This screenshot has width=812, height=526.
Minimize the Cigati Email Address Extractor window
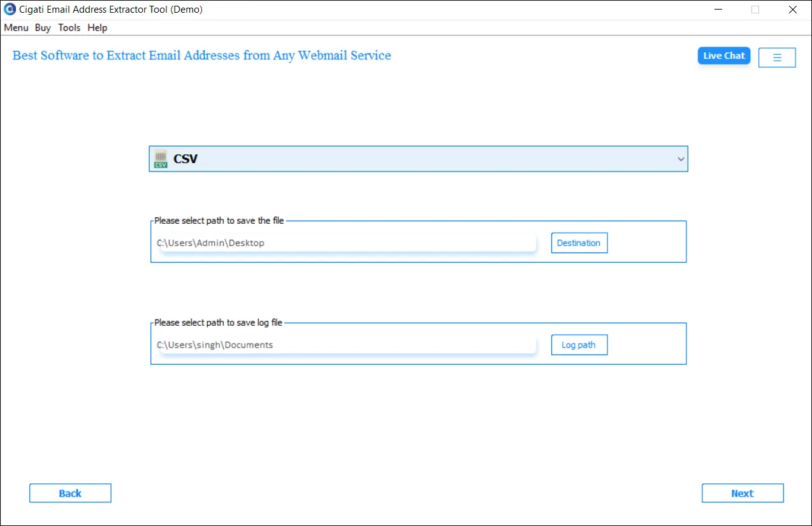(718, 10)
